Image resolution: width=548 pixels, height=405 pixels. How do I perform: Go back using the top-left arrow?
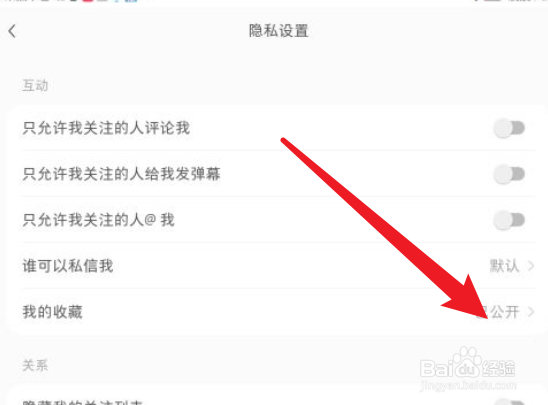tap(12, 31)
